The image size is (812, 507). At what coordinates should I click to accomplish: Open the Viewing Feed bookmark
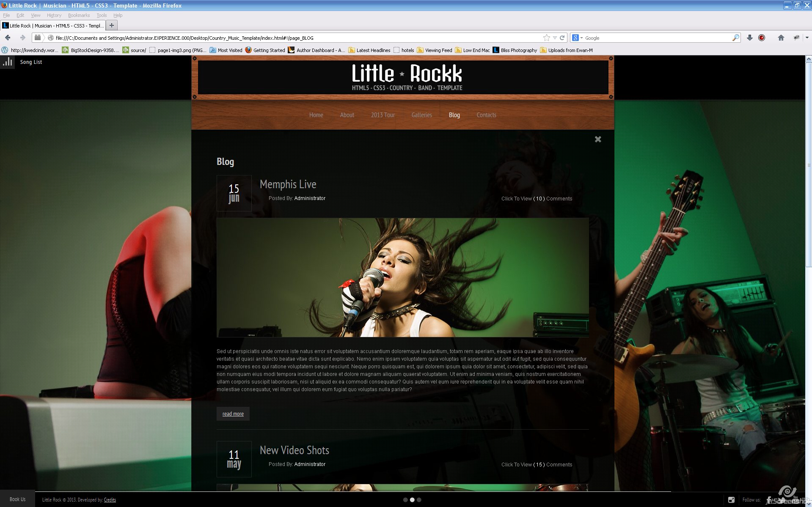pos(435,50)
